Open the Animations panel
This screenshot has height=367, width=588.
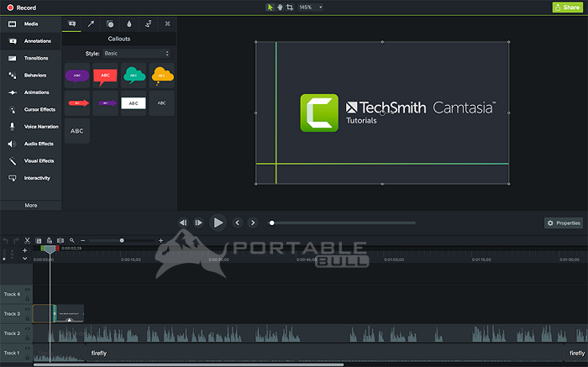(x=30, y=92)
